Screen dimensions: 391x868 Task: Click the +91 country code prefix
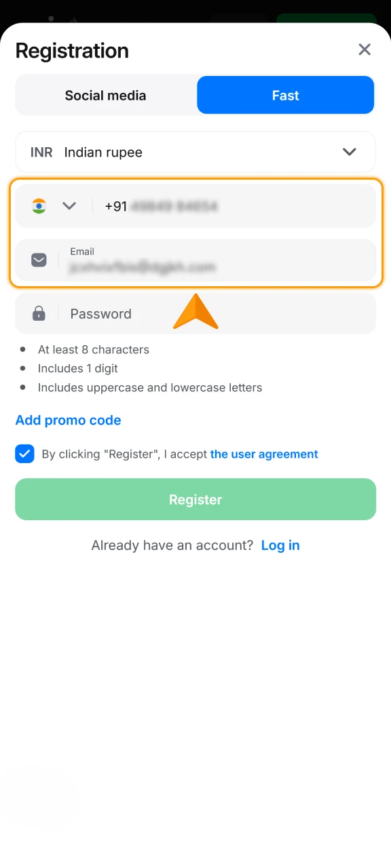(x=115, y=205)
